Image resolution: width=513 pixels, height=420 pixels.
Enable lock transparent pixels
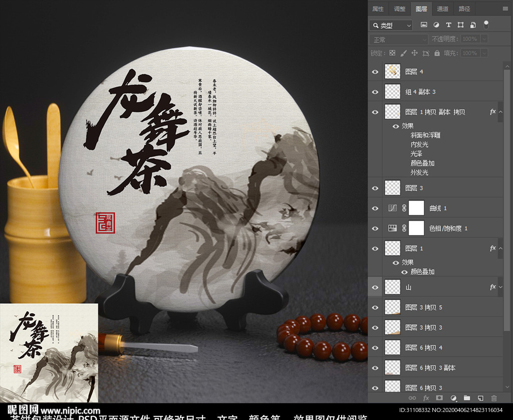392,53
